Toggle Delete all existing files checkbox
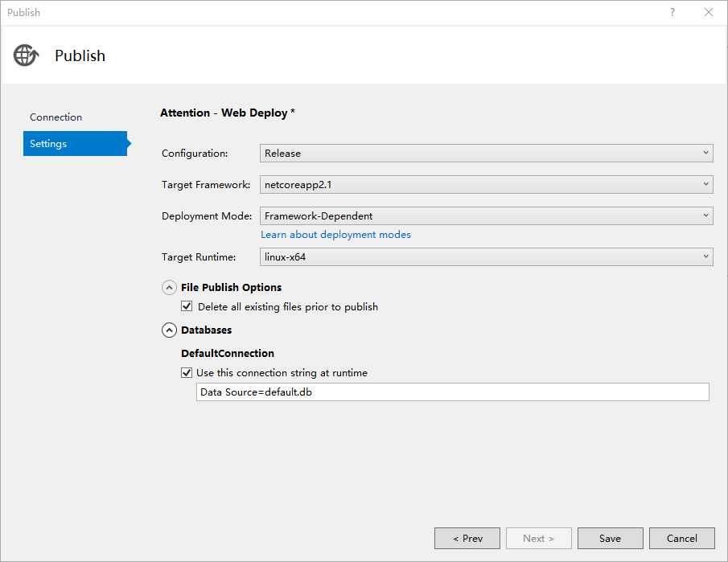Viewport: 728px width, 562px height. (x=187, y=306)
